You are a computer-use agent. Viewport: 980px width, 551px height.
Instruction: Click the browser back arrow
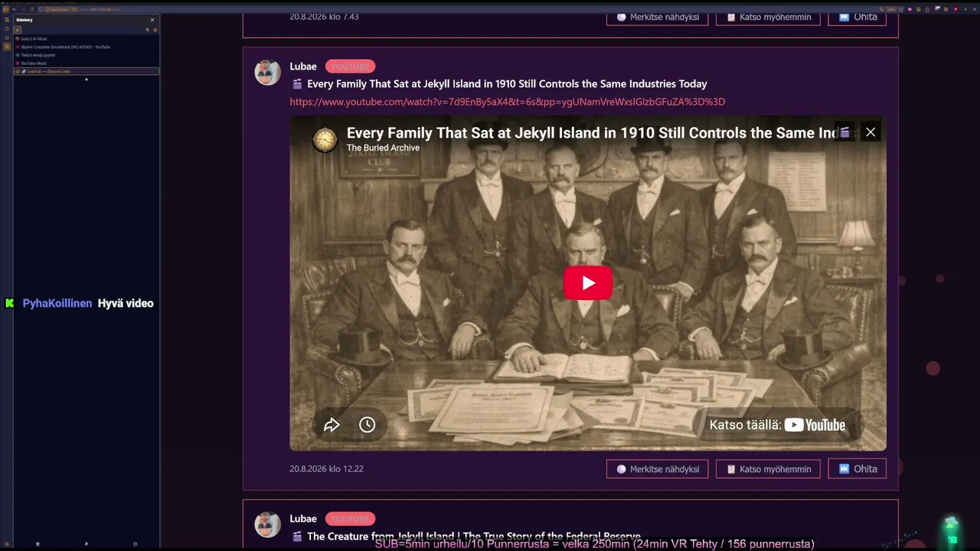[x=14, y=9]
